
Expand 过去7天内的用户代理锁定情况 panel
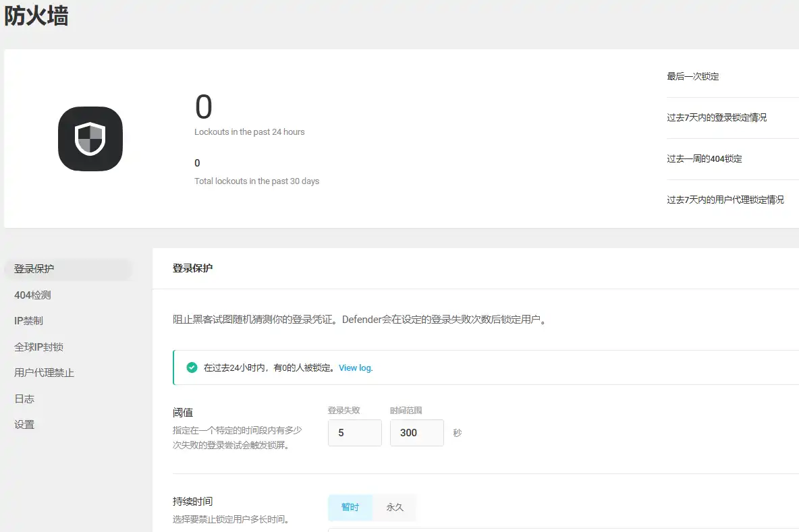click(725, 200)
